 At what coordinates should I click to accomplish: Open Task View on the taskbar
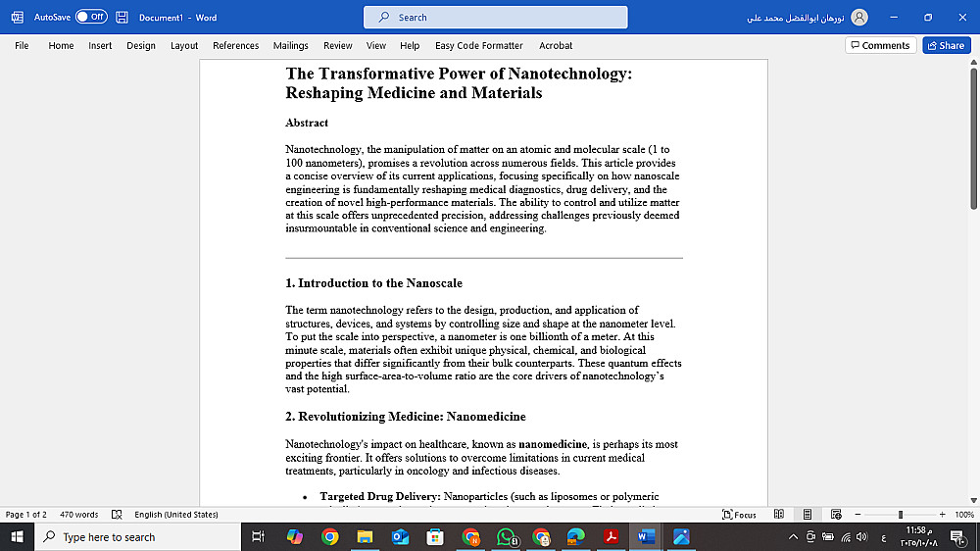(258, 536)
